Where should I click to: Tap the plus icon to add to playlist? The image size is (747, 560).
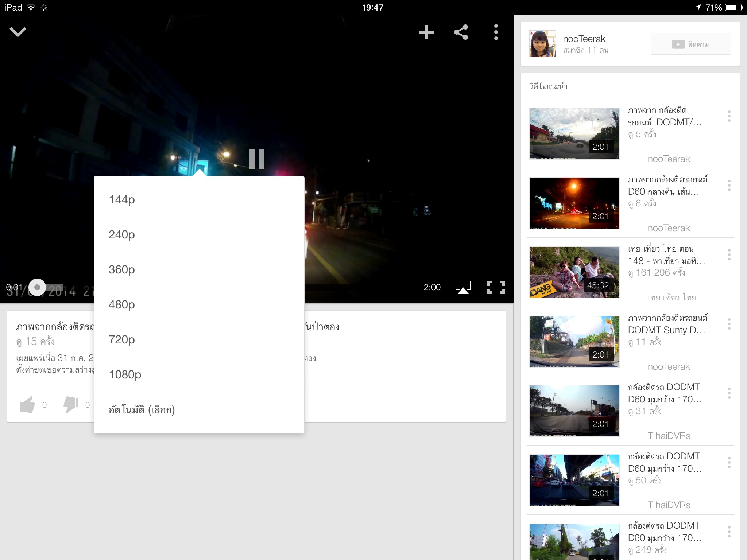(x=426, y=32)
